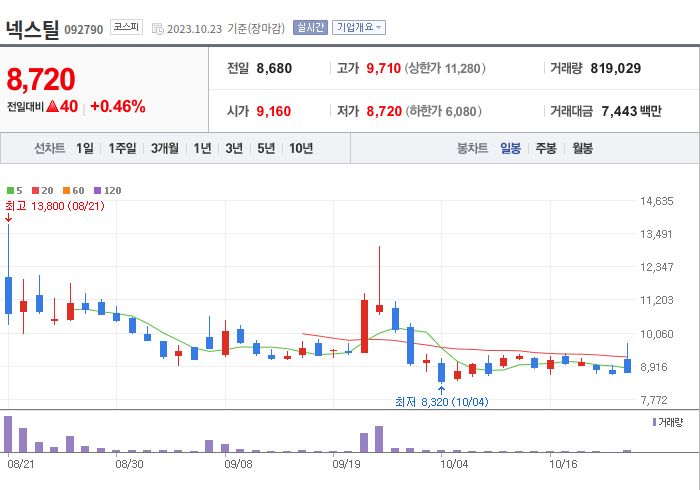
Task: Click the 08/30 date on the x-axis
Action: pos(129,464)
